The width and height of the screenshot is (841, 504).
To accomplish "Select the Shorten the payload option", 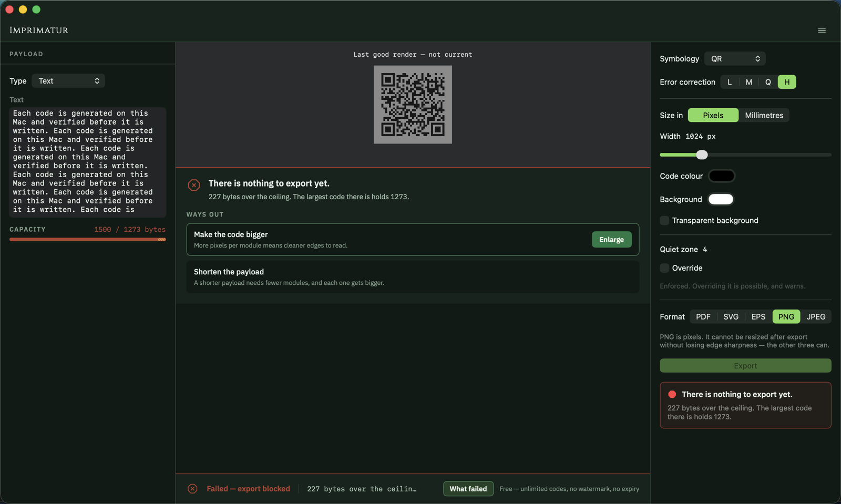I will (x=413, y=277).
